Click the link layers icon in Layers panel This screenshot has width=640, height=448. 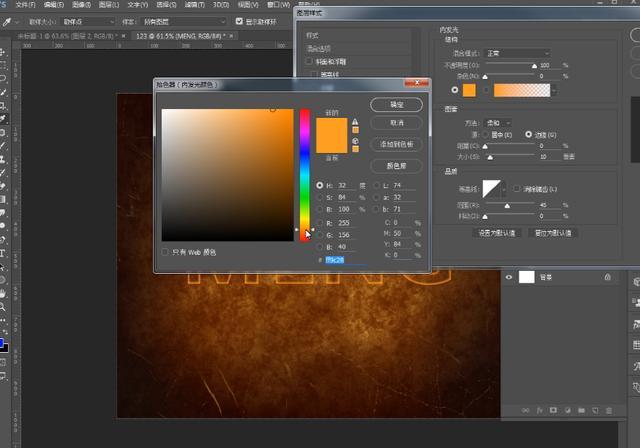tap(526, 410)
